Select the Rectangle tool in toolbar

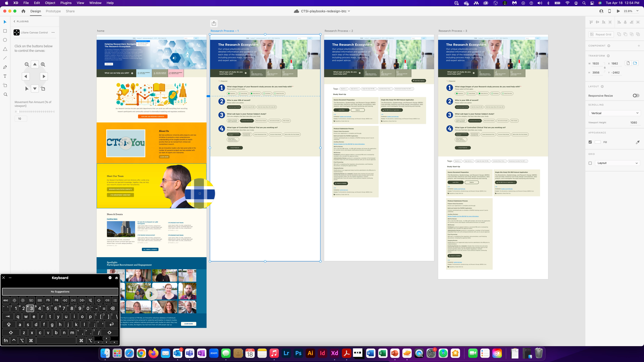click(x=5, y=31)
